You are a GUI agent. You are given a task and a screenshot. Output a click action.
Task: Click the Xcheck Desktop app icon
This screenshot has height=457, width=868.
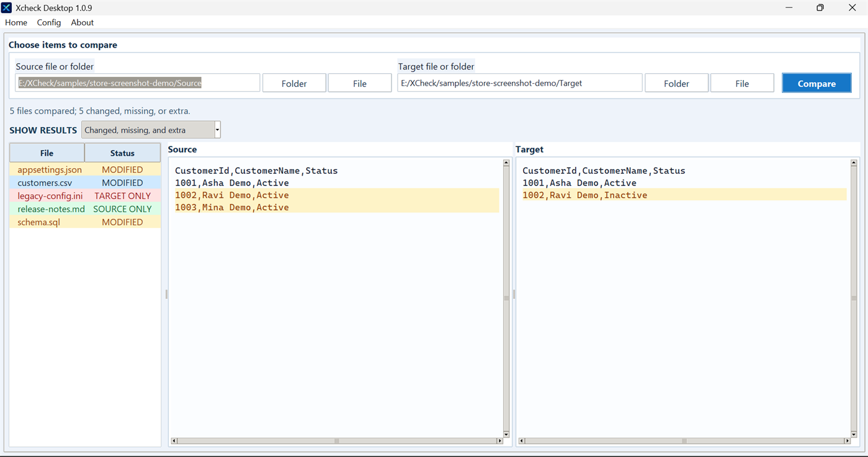pyautogui.click(x=6, y=8)
